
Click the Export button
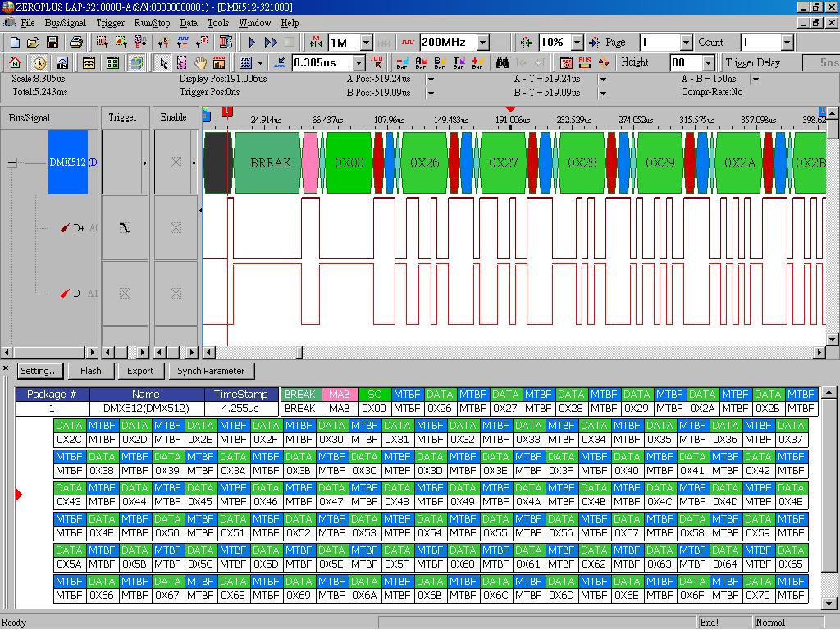tap(140, 371)
